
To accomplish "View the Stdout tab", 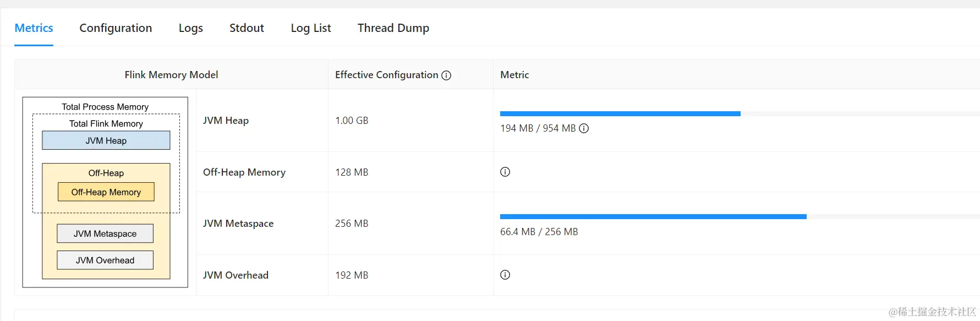I will 247,28.
